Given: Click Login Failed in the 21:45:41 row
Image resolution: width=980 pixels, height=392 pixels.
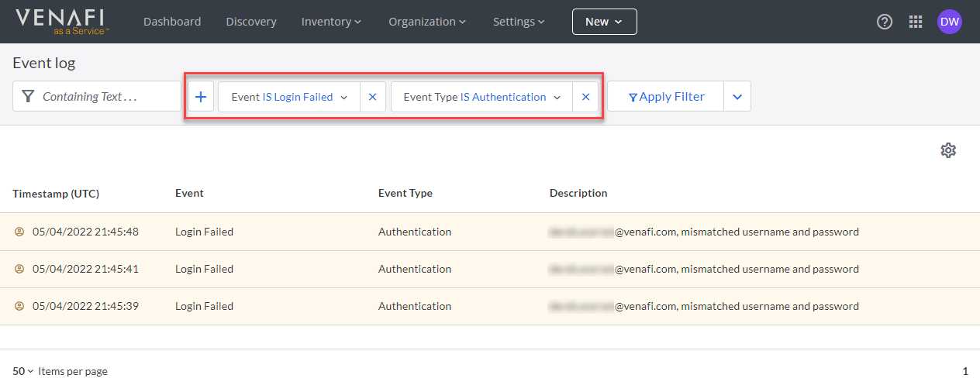Looking at the screenshot, I should click(x=204, y=269).
